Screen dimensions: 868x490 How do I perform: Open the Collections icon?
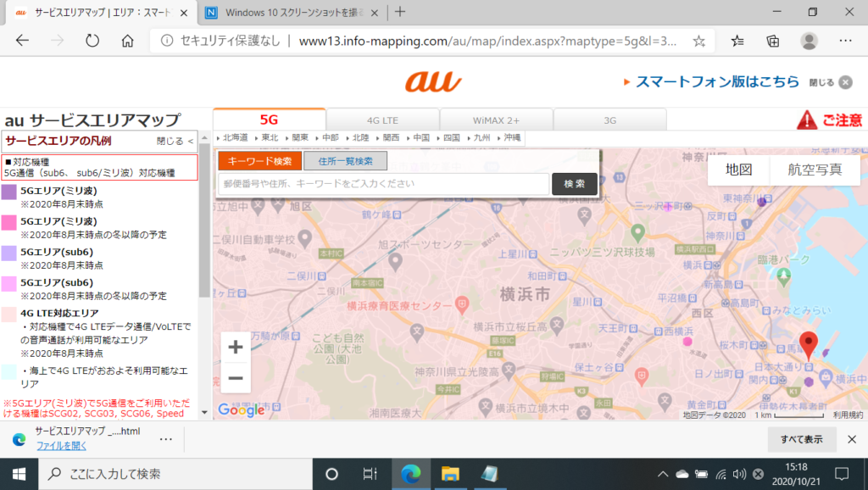(x=773, y=41)
